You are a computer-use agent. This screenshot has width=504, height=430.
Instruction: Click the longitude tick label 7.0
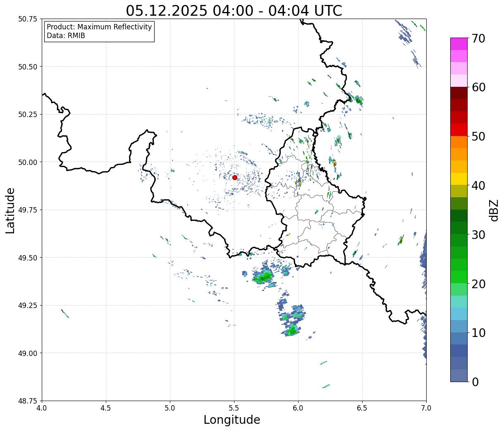pos(426,408)
